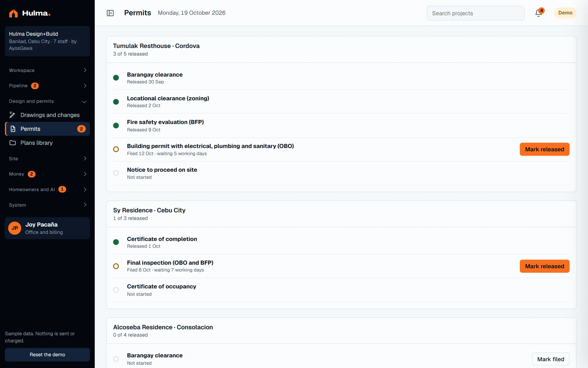Collapse the Design and permits section chevron
Screen dimensions: 588x368
click(84, 102)
